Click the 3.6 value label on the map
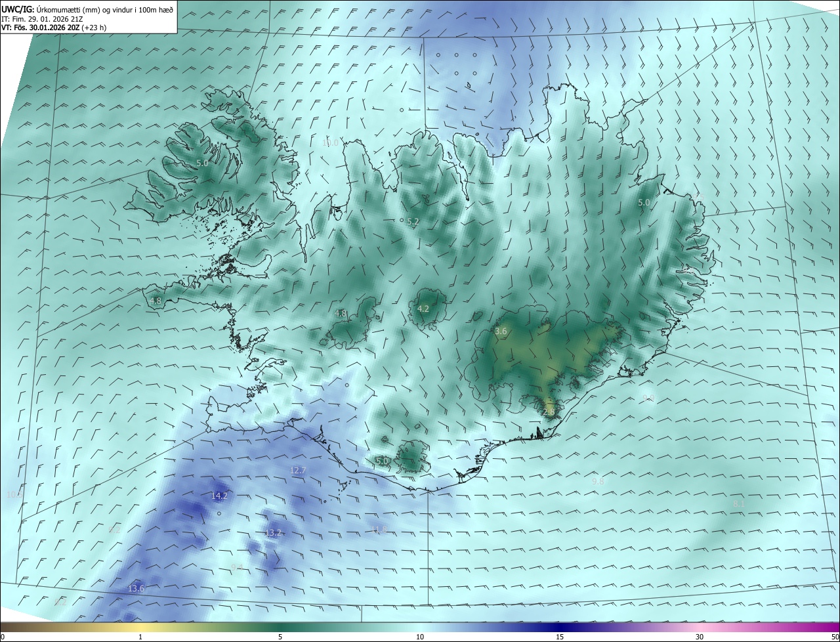This screenshot has width=840, height=642. 501,332
